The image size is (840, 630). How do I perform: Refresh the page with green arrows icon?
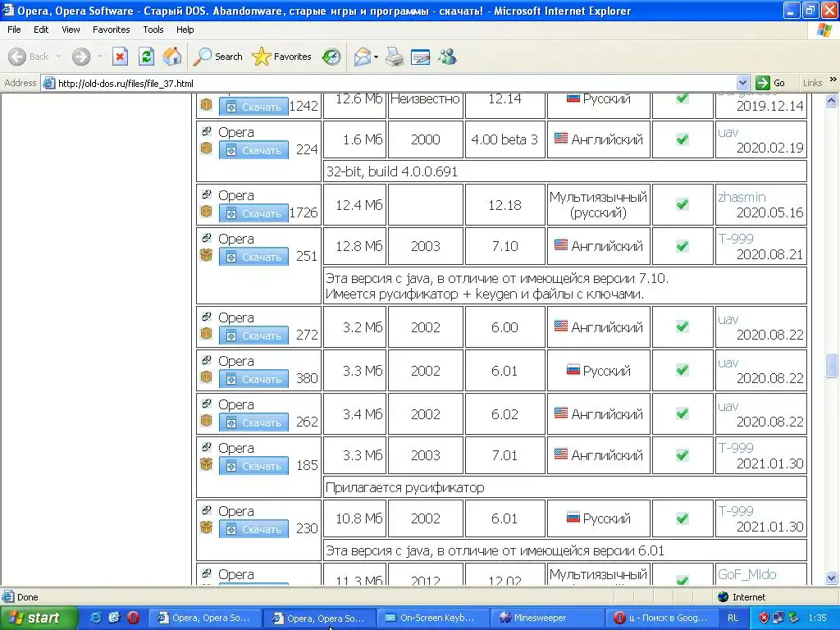pos(146,57)
